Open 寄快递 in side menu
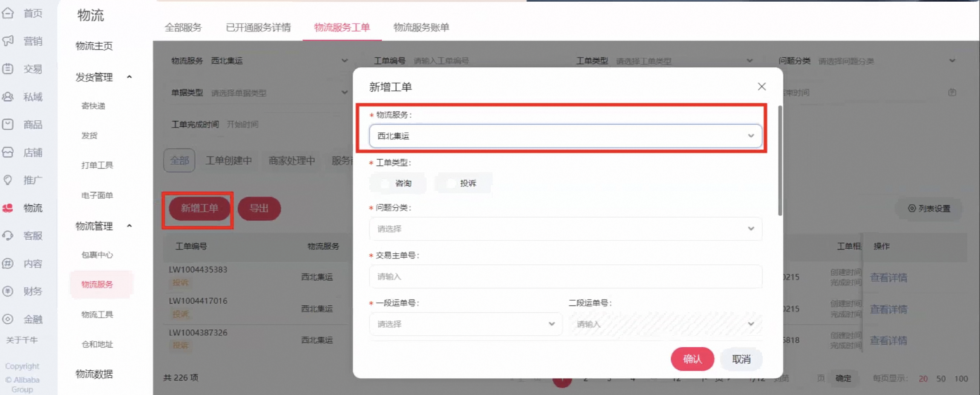 coord(93,106)
